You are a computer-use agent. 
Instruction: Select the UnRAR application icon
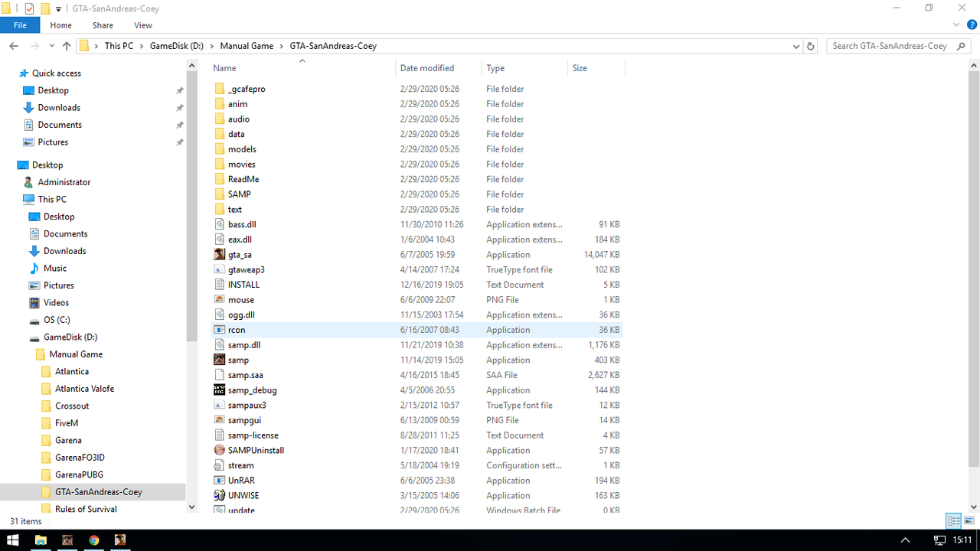click(x=220, y=481)
